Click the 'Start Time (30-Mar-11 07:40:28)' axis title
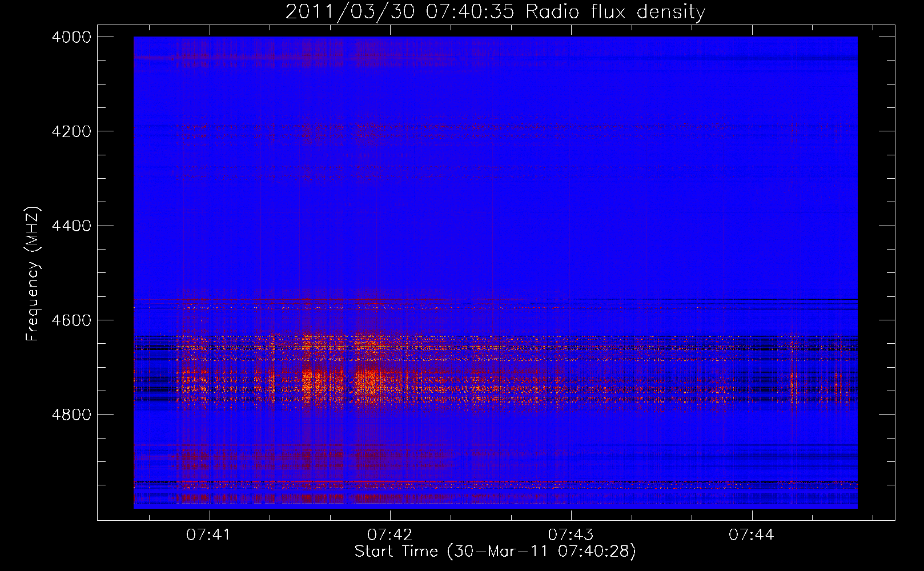The image size is (924, 571). [x=495, y=552]
